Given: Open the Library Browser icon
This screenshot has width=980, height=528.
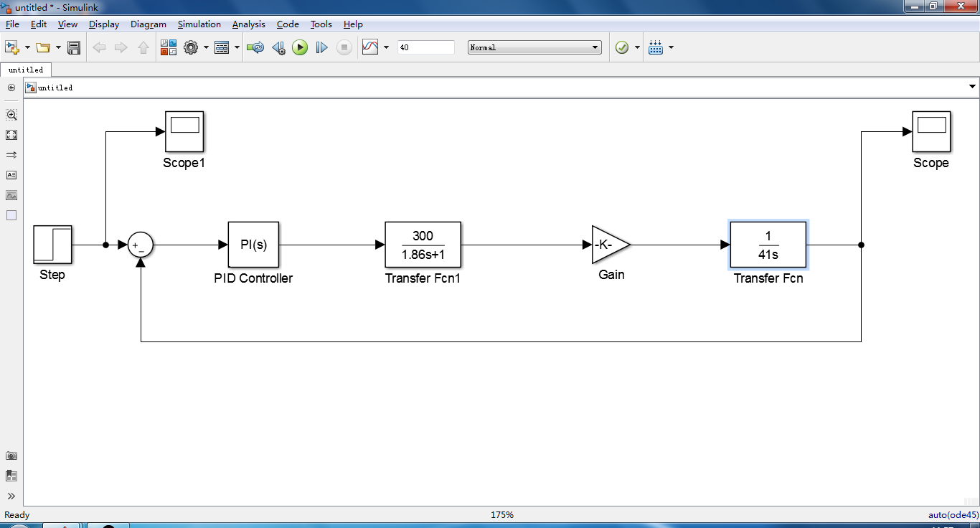Looking at the screenshot, I should [168, 48].
